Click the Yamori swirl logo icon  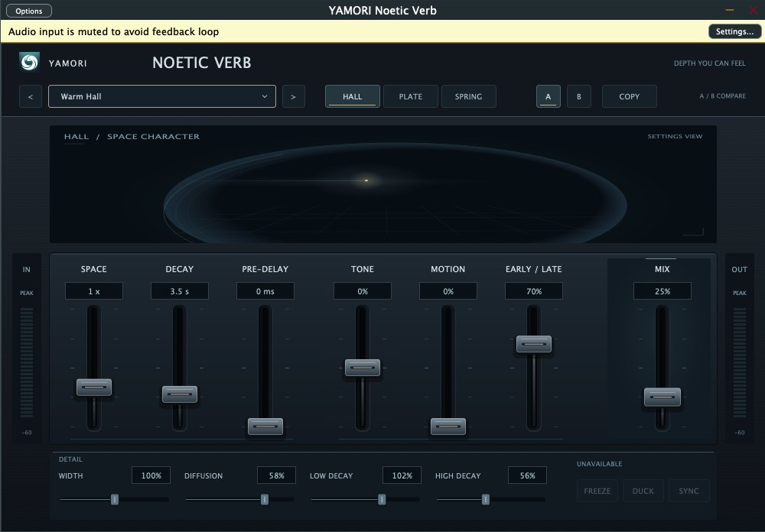tap(29, 63)
